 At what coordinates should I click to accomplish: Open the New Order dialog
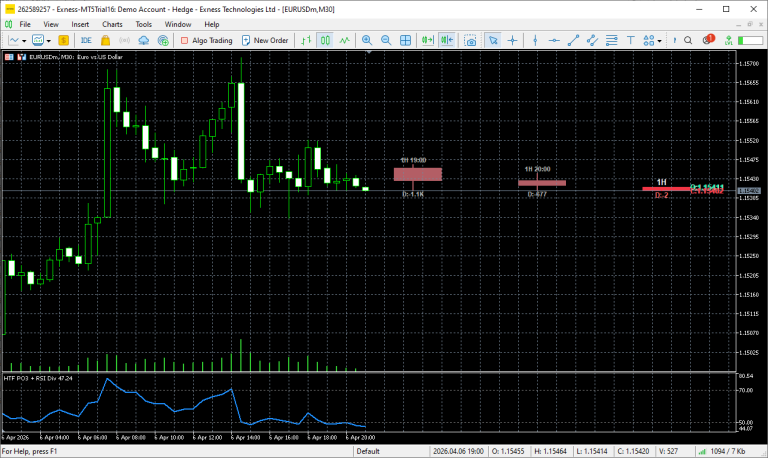(x=265, y=40)
